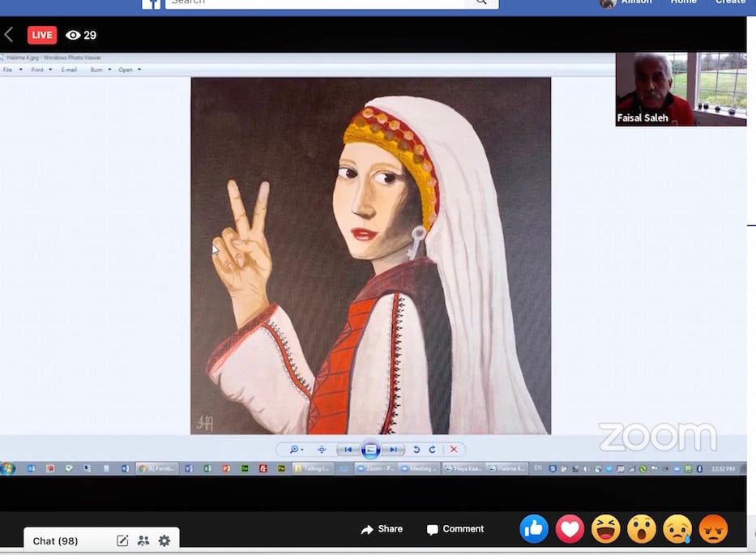Click the Like thumbs-up reaction
This screenshot has width=756, height=555.
tap(534, 529)
